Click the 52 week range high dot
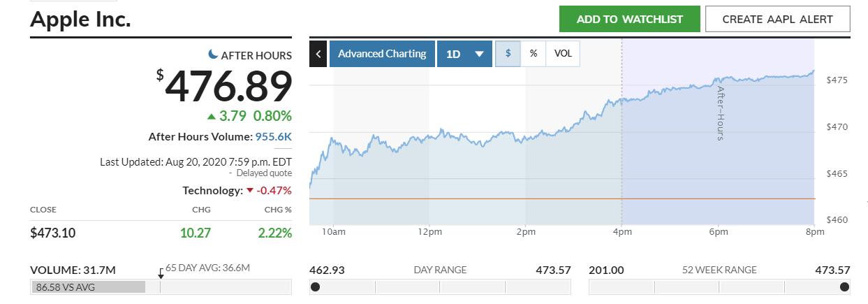The width and height of the screenshot is (868, 304). pyautogui.click(x=844, y=287)
